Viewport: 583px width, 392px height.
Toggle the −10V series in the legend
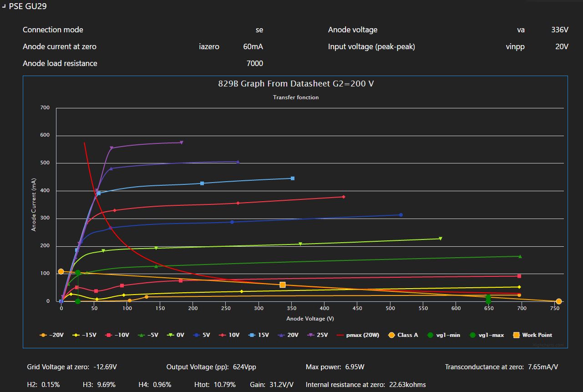click(117, 335)
